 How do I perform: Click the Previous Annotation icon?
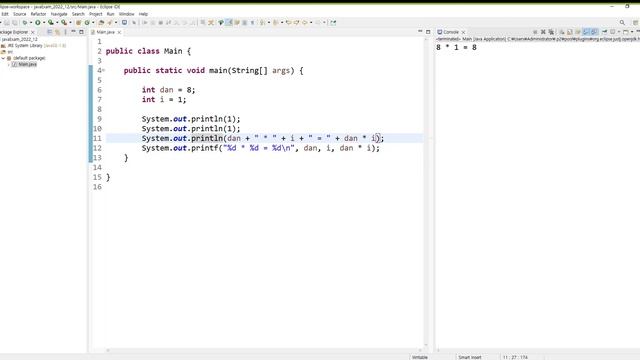(x=276, y=22)
